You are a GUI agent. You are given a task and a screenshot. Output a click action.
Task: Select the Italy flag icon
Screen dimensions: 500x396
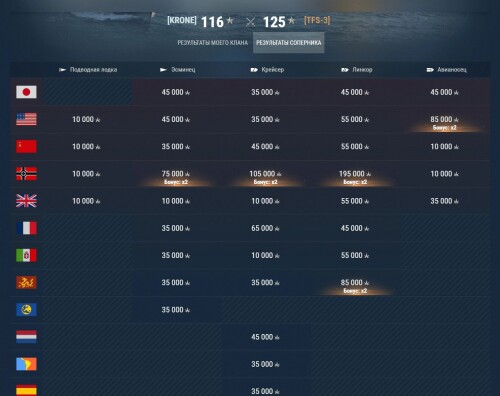pos(26,255)
